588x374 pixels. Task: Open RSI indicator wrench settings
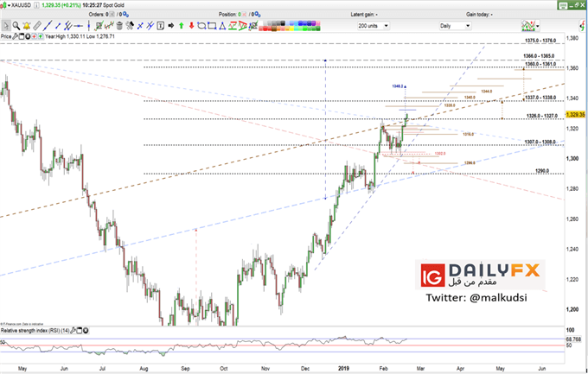pos(73,331)
